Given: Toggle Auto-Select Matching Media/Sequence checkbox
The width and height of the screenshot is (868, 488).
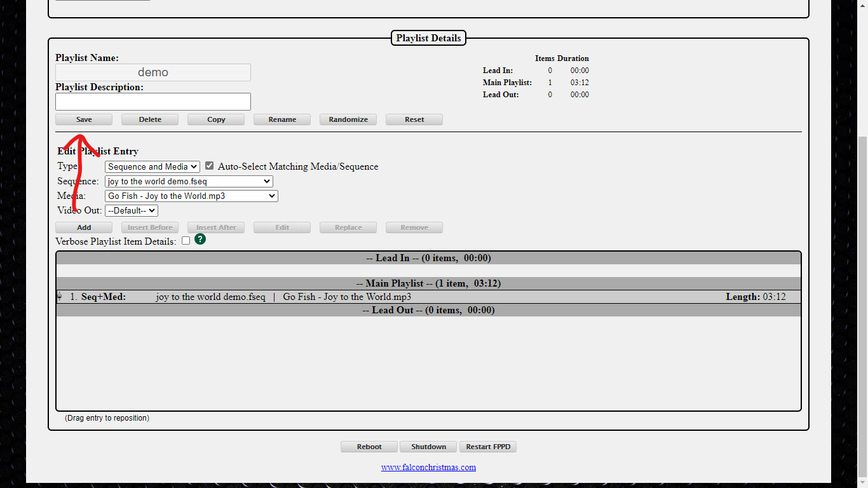Looking at the screenshot, I should click(209, 166).
